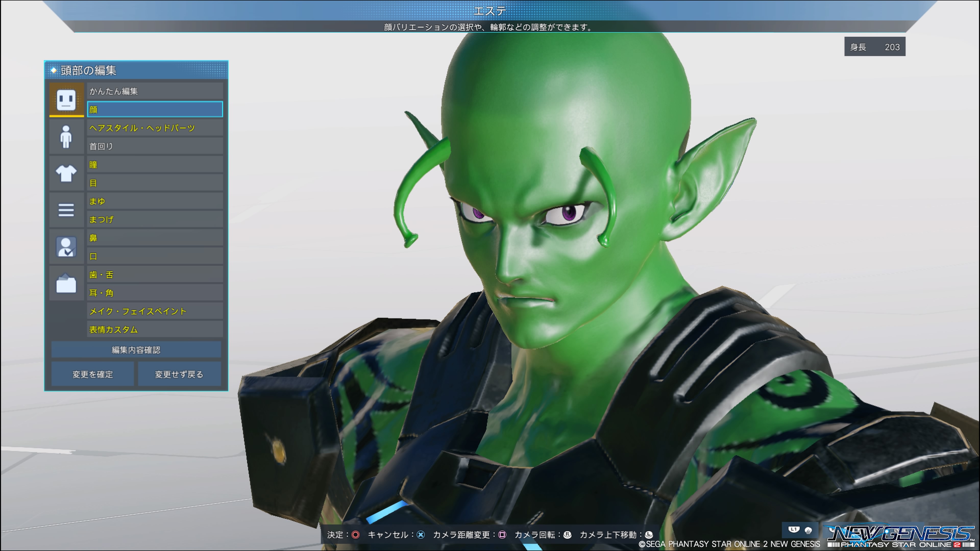This screenshot has width=980, height=551.
Task: Click the キャンセル cross button hint
Action: 420,535
